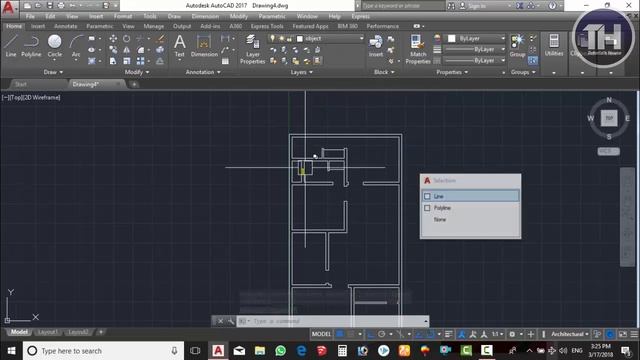Activate the Copy tool in Modify panel
This screenshot has width=640, height=360.
(x=113, y=50)
